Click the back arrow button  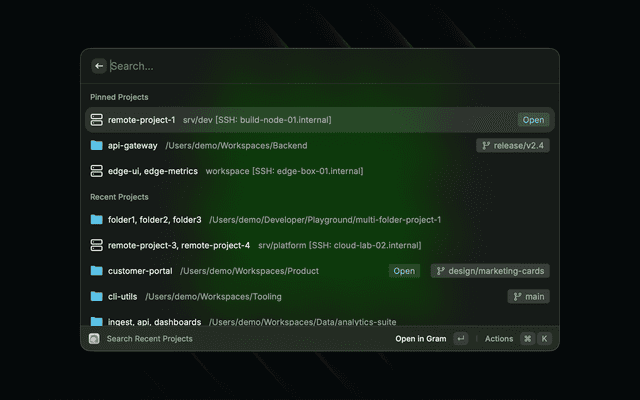point(99,66)
